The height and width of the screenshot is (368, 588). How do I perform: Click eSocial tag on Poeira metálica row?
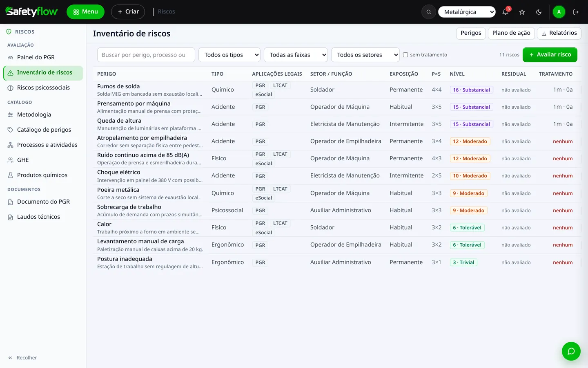pyautogui.click(x=264, y=198)
